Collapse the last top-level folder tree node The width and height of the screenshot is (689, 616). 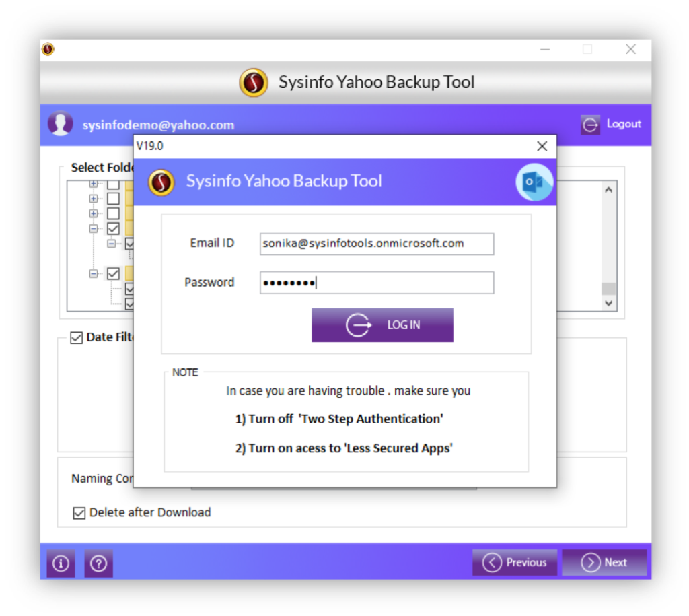pos(93,274)
